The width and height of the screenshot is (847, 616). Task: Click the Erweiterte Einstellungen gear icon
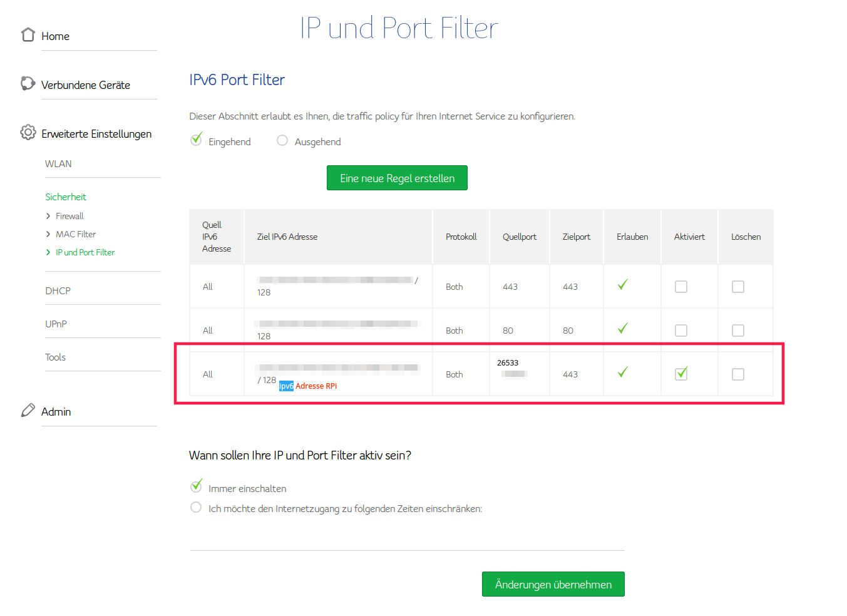click(28, 132)
